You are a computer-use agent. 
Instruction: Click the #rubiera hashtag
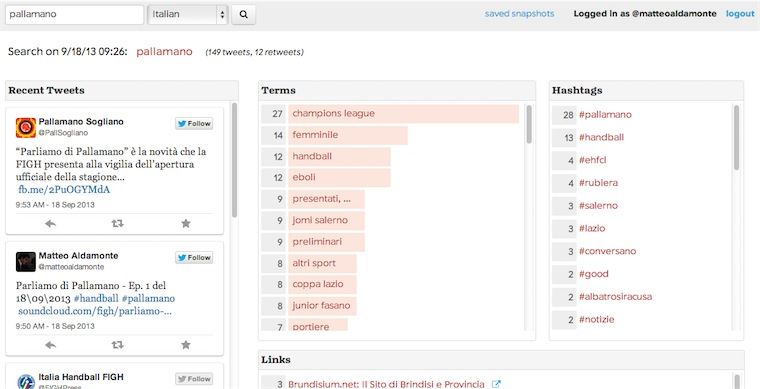598,183
